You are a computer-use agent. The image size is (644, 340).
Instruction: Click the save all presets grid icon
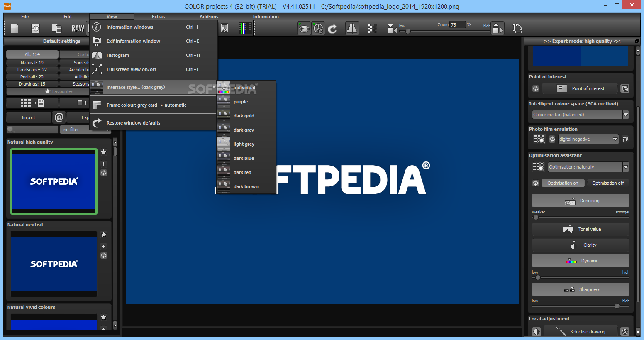tap(32, 103)
